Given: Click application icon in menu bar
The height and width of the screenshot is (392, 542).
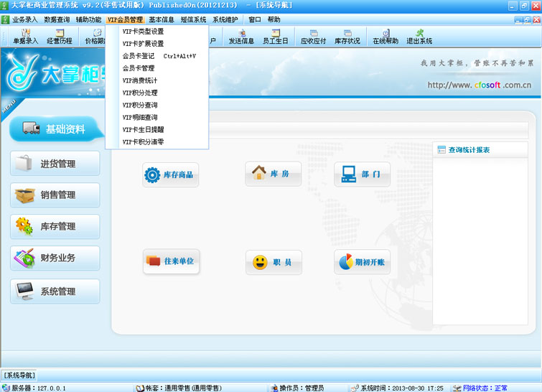Looking at the screenshot, I should 5,19.
